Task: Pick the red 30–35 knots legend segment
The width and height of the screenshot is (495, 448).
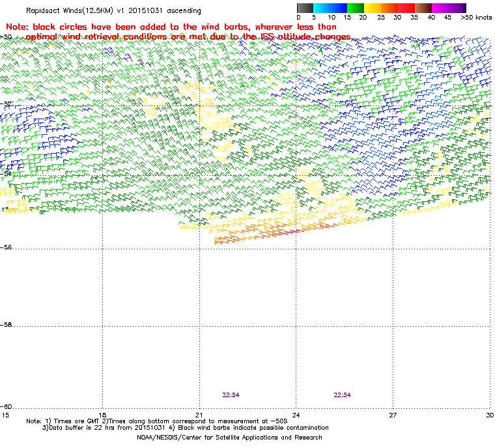Action: coord(406,8)
